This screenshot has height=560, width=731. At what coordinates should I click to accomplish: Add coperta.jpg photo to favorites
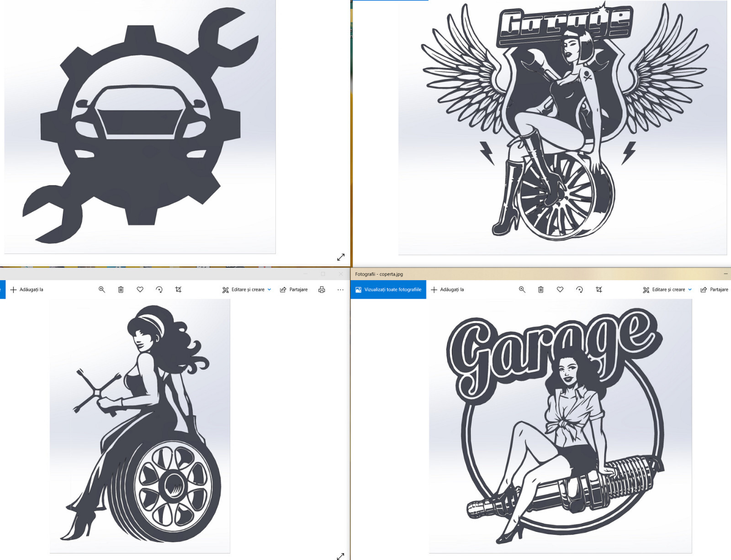coord(560,290)
